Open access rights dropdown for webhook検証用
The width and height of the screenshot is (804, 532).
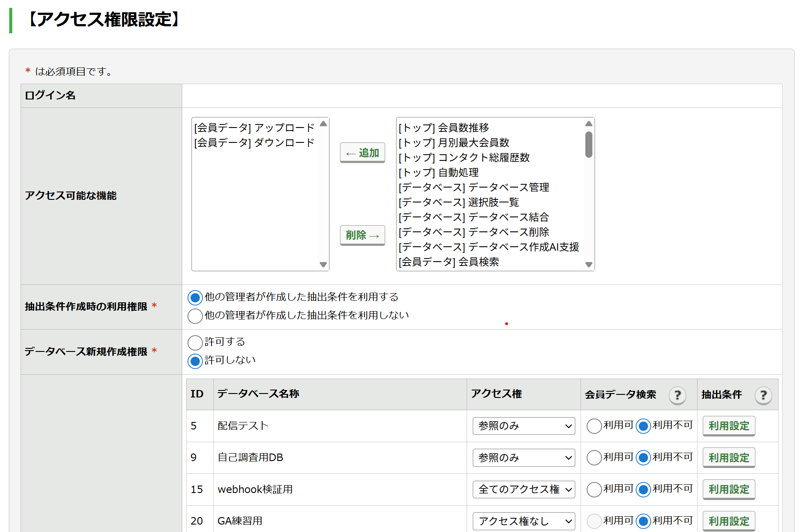[x=524, y=489]
